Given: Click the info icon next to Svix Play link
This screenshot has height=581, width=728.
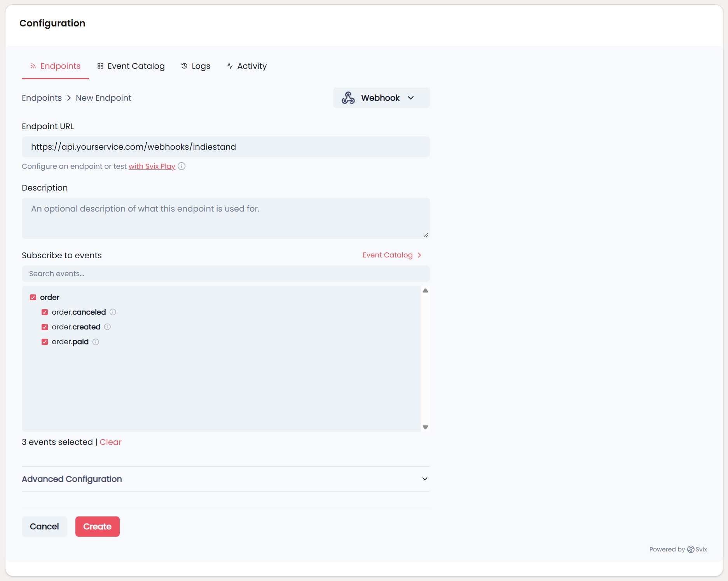Looking at the screenshot, I should pyautogui.click(x=181, y=166).
